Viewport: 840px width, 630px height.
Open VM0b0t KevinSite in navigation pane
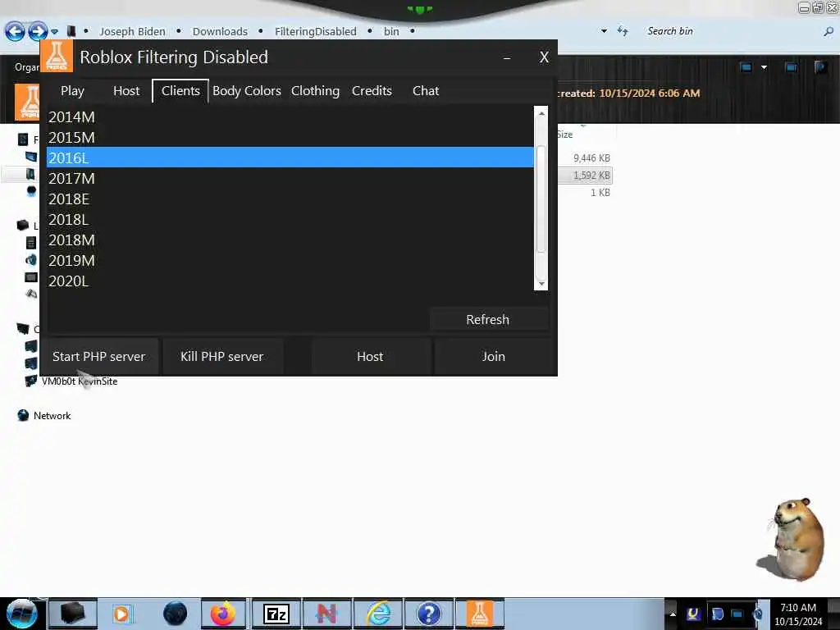(x=79, y=381)
